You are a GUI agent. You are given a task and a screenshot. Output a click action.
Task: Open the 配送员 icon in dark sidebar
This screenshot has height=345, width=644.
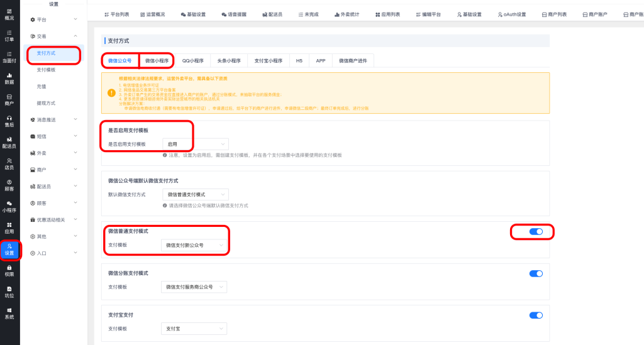tap(9, 142)
